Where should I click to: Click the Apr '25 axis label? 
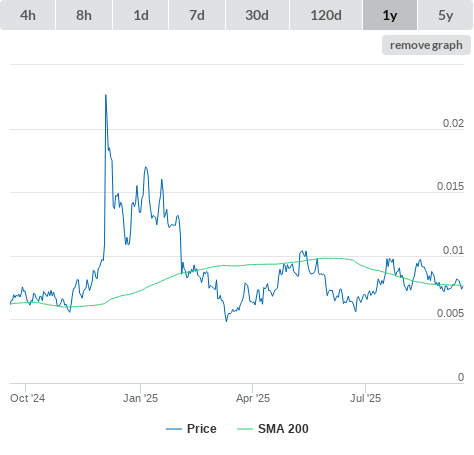(x=253, y=398)
